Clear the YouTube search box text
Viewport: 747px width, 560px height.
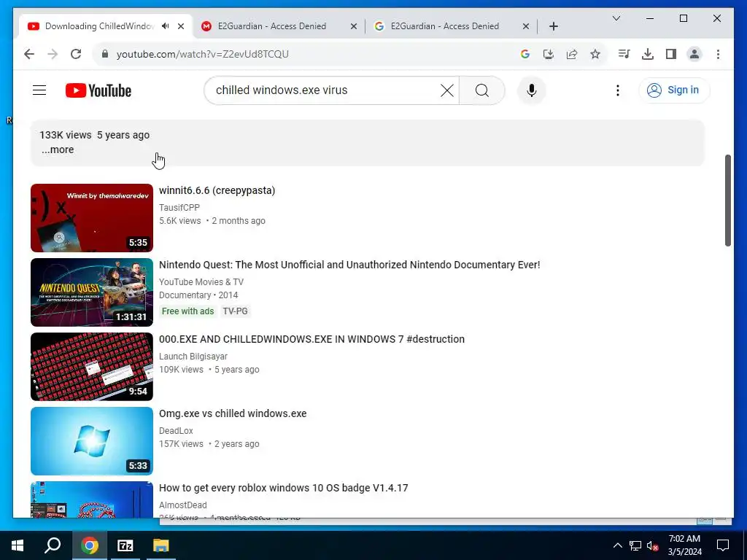[447, 90]
